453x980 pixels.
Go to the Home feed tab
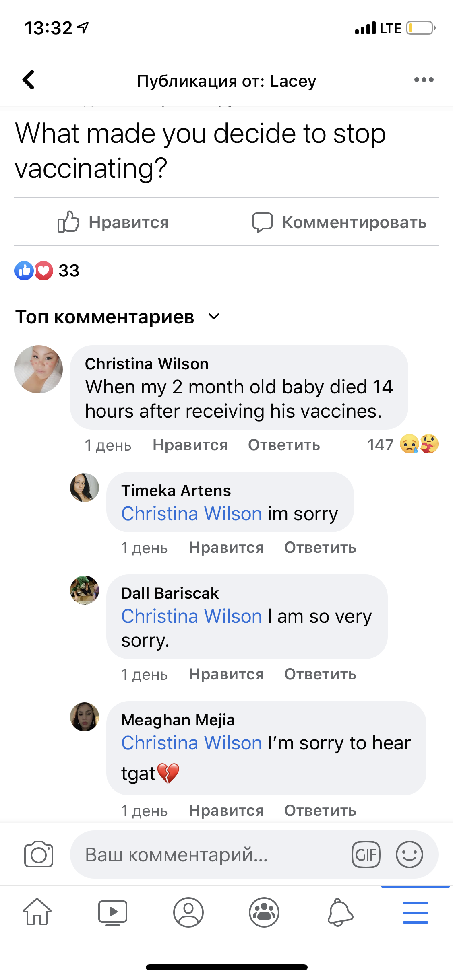click(37, 912)
